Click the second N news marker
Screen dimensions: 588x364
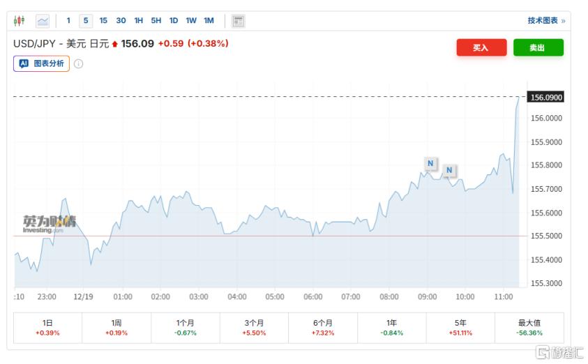[449, 169]
